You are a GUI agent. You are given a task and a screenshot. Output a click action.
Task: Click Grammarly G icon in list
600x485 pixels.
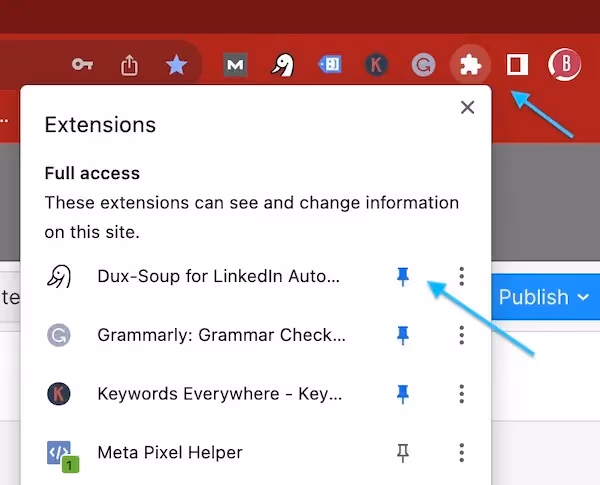click(59, 335)
